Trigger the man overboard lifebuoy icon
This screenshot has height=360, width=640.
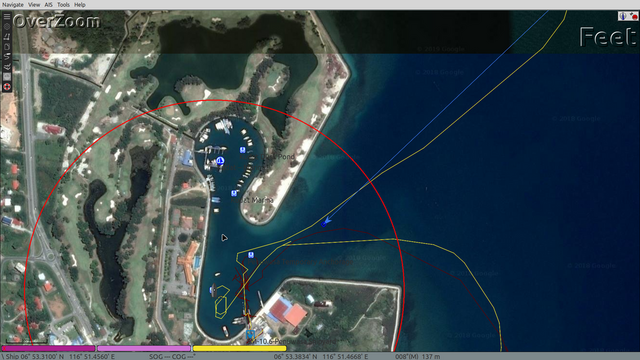7,86
